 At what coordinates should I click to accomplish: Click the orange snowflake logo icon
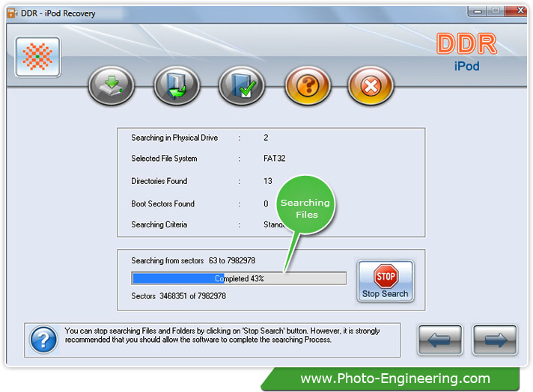tap(37, 57)
